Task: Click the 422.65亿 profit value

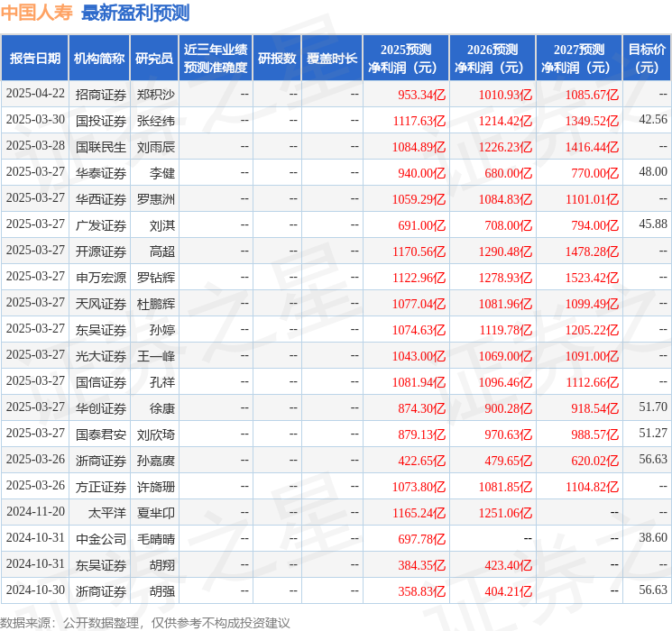Action: click(x=422, y=461)
